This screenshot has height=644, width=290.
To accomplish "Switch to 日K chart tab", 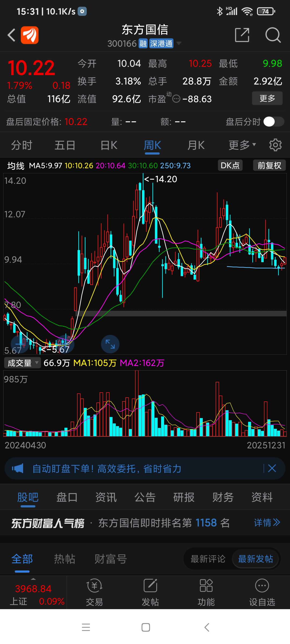I will tap(109, 145).
